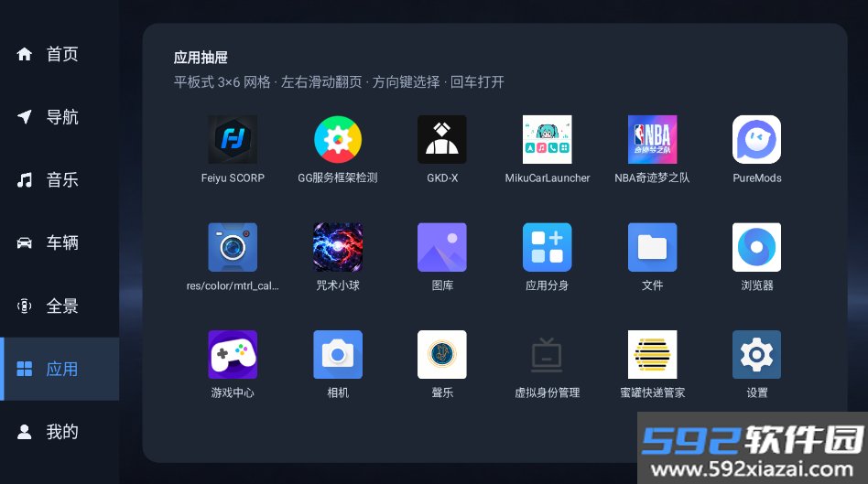Screen dimensions: 868x484
Task: Open the 图库 gallery app
Action: [441, 247]
